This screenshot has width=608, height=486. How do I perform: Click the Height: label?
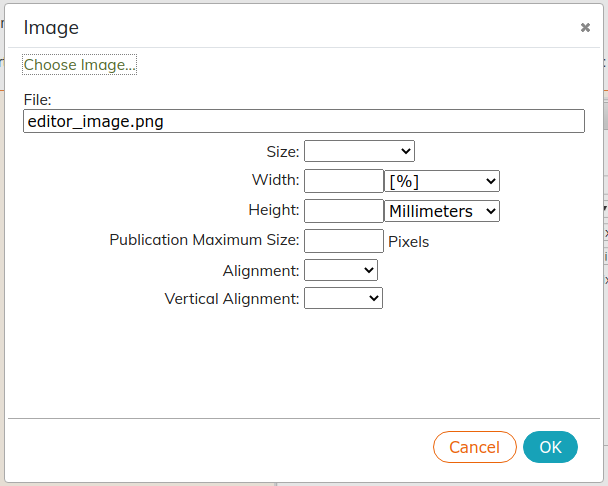(x=274, y=210)
